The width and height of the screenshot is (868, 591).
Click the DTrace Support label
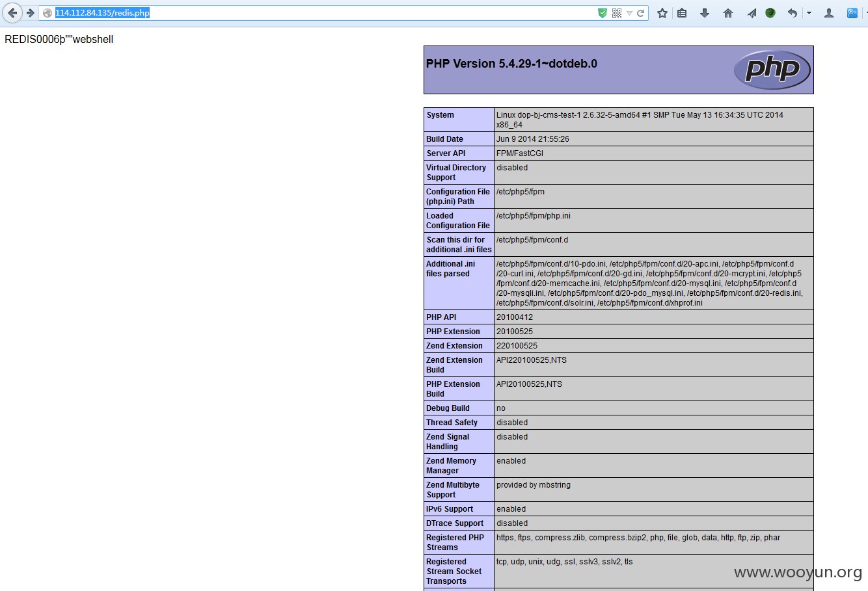coord(455,523)
